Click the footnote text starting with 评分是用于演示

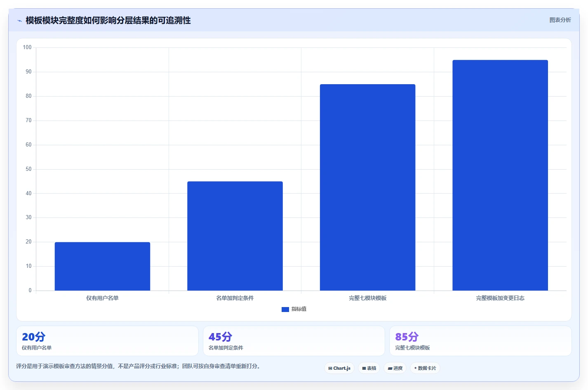pyautogui.click(x=138, y=366)
